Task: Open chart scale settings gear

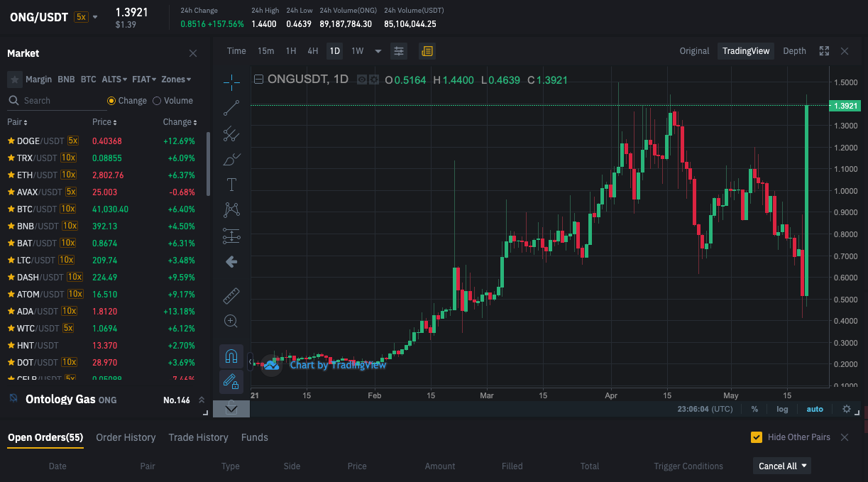Action: point(846,409)
